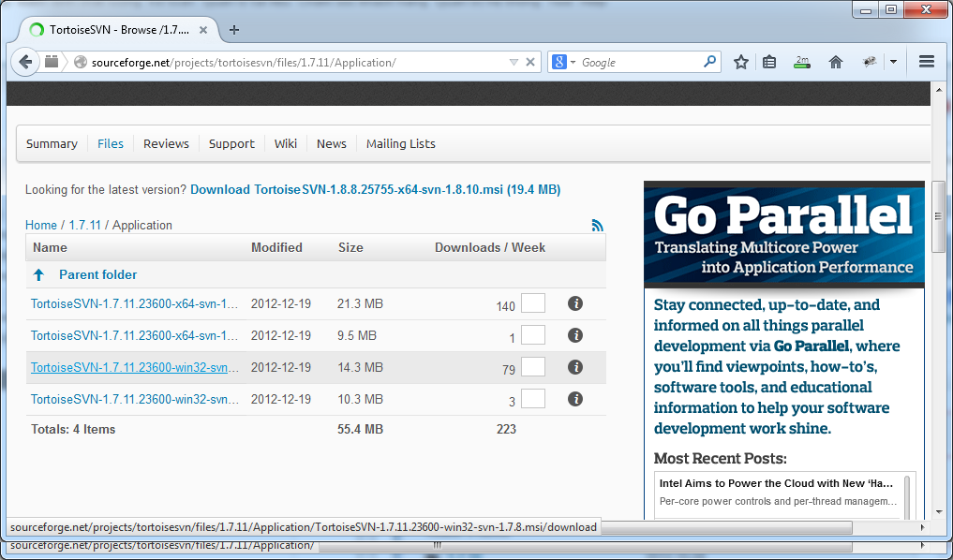Viewport: 953px width, 560px height.
Task: Click the downloads chart box beside the 3
Action: click(533, 398)
